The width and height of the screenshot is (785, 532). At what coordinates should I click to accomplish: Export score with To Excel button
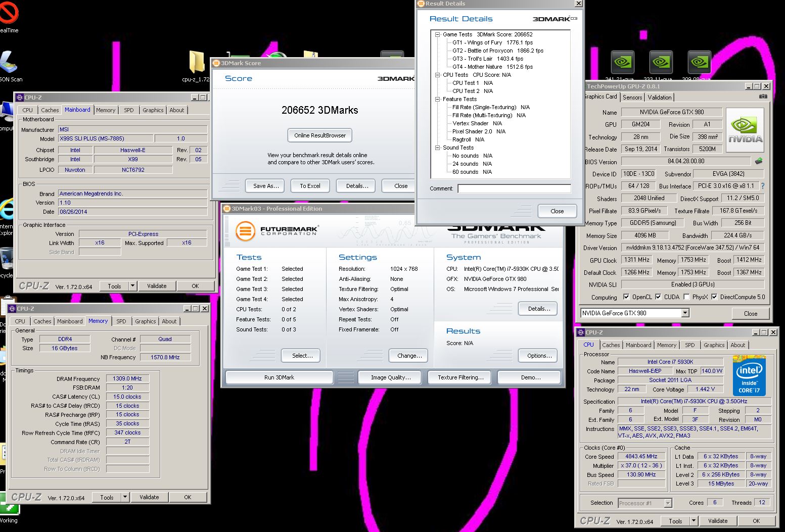pyautogui.click(x=310, y=186)
